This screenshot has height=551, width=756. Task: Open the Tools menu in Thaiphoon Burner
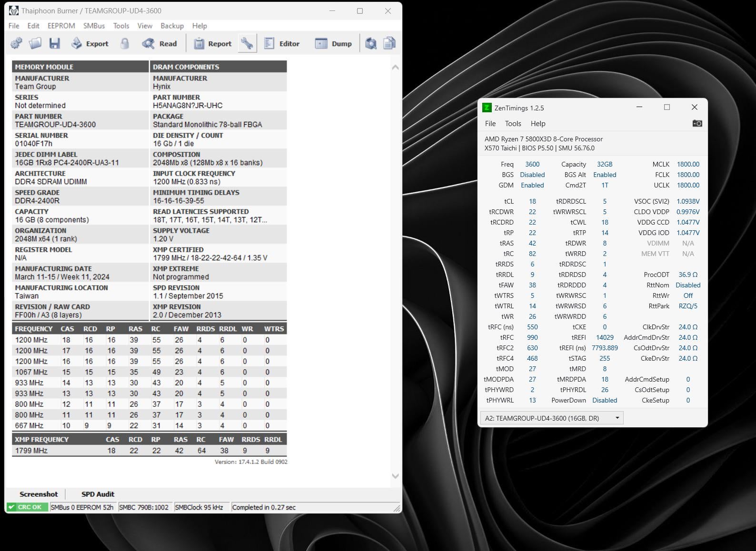coord(121,26)
